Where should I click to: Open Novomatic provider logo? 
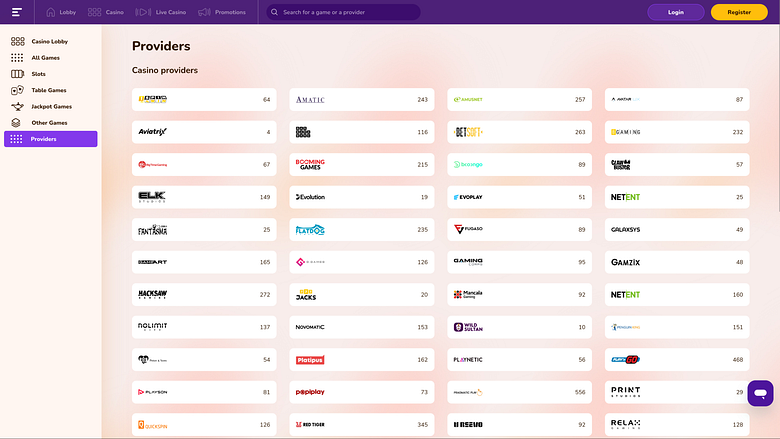pyautogui.click(x=310, y=327)
